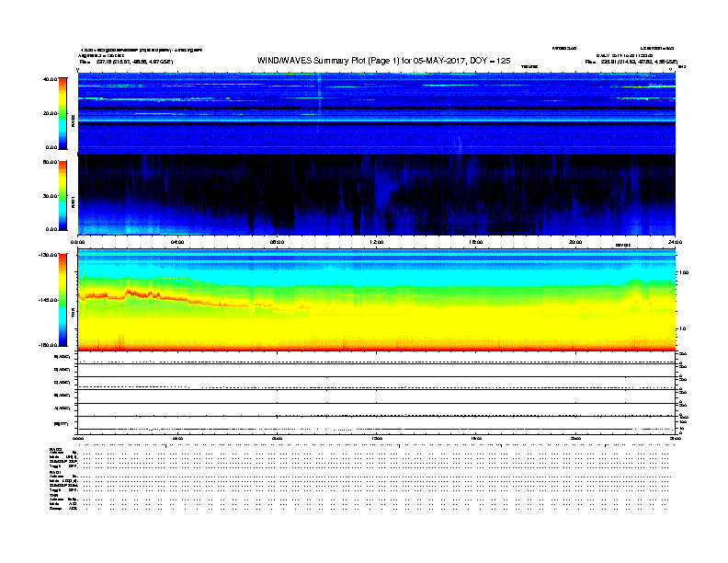Screen dimensions: 728x563
Task: Click 08:00 tick under RAD1 spectrogram
Action: click(x=277, y=242)
